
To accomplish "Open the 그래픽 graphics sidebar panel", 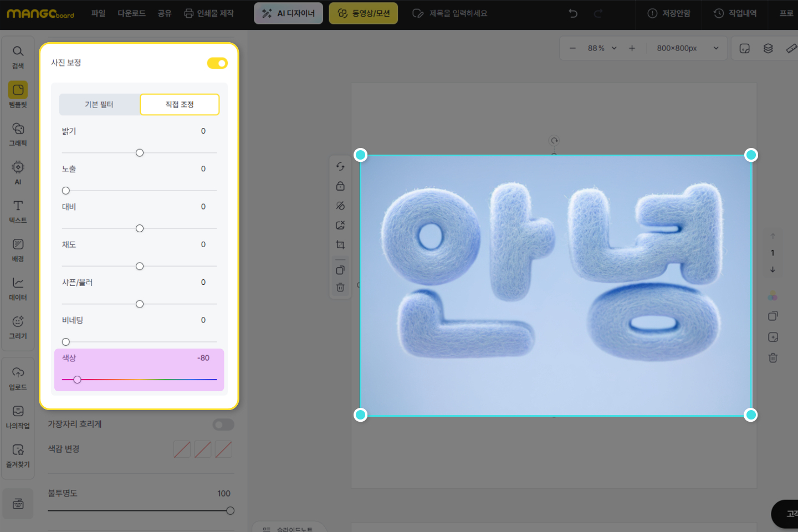I will (x=18, y=134).
